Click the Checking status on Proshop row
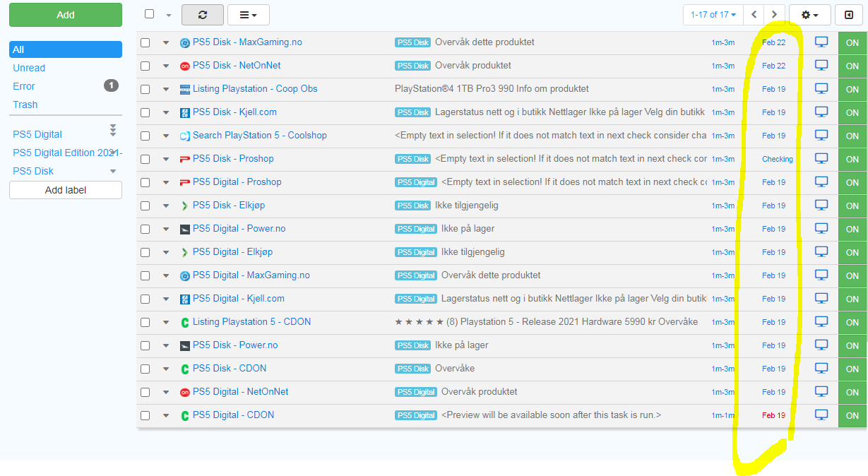The width and height of the screenshot is (868, 476). coord(778,159)
